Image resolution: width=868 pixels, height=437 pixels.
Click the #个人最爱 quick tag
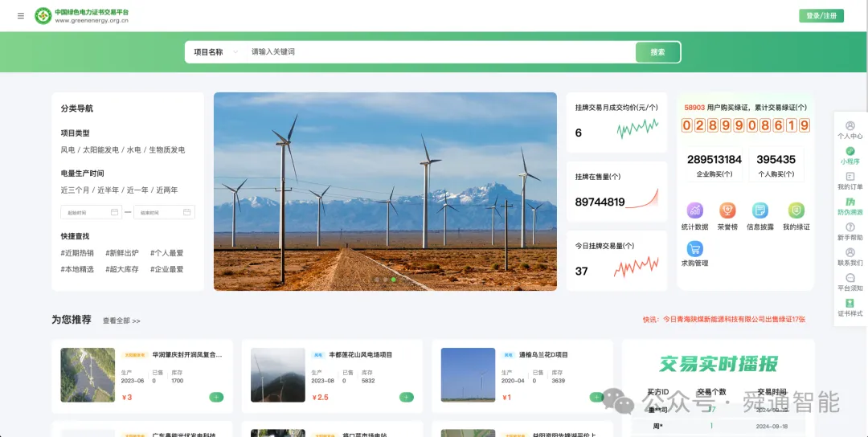166,253
